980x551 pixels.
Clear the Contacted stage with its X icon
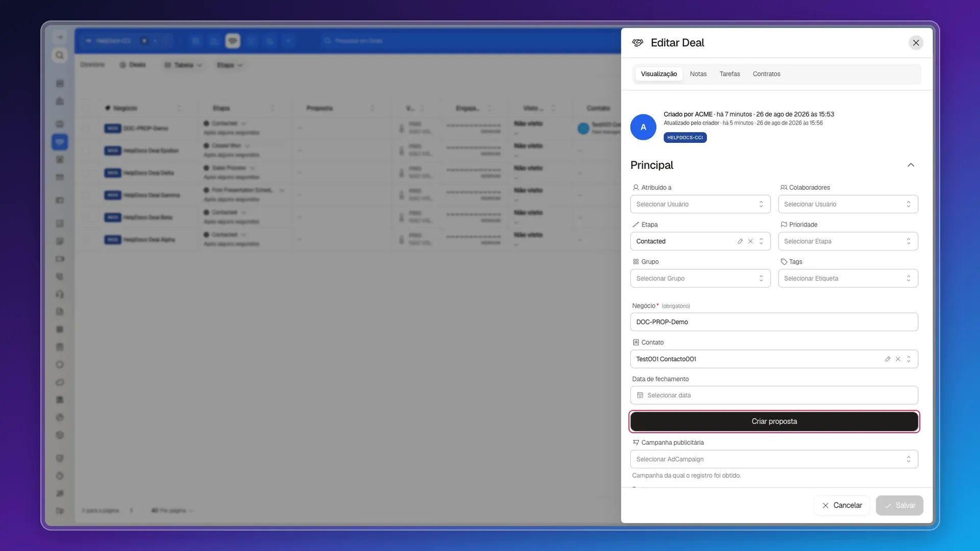pyautogui.click(x=750, y=241)
